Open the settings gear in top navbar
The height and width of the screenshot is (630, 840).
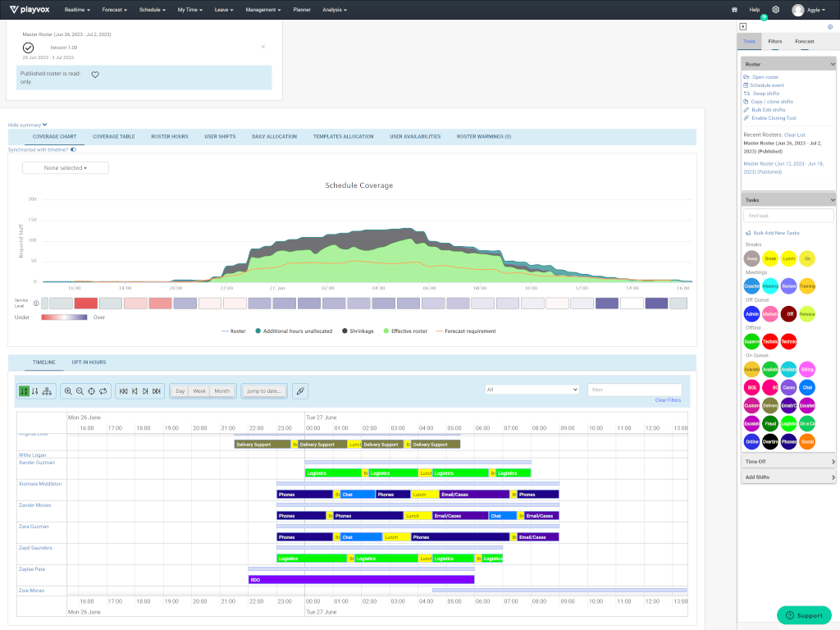776,10
